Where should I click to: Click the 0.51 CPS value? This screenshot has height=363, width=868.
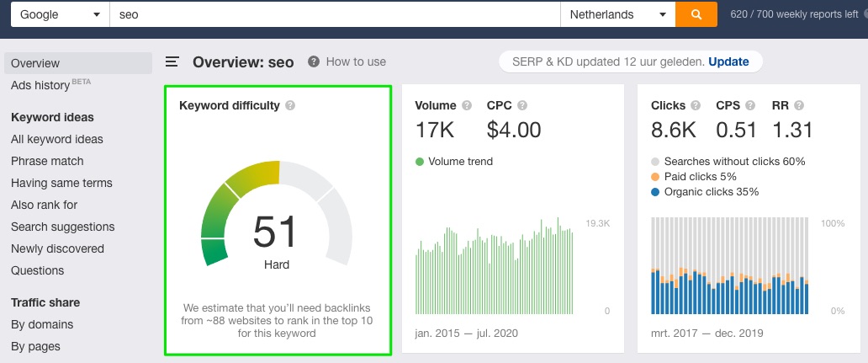[736, 130]
